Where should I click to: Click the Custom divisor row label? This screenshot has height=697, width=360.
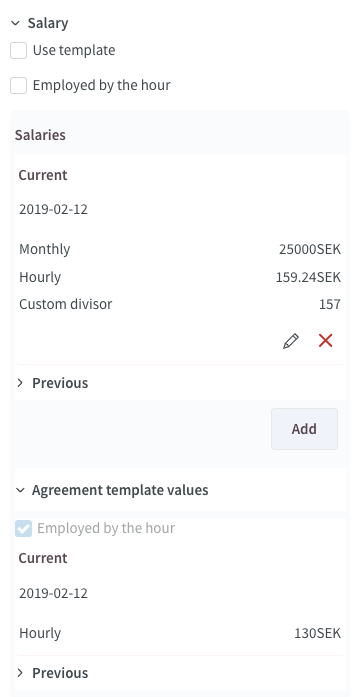[x=66, y=304]
